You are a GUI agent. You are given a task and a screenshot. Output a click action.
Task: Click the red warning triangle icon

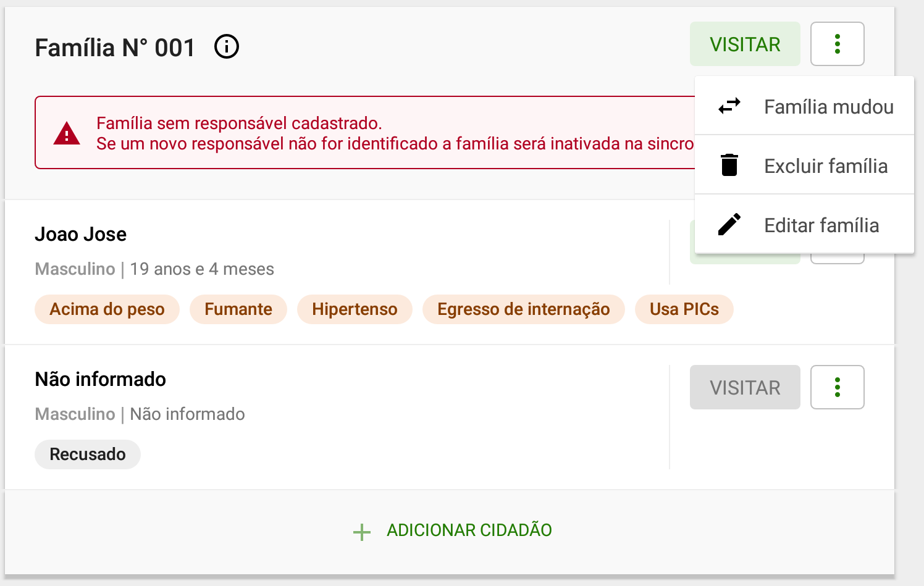[x=67, y=133]
